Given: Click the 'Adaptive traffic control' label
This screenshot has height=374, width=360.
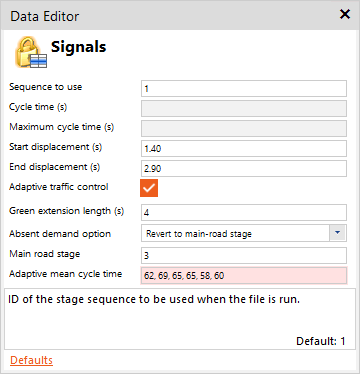Looking at the screenshot, I should pyautogui.click(x=59, y=187).
